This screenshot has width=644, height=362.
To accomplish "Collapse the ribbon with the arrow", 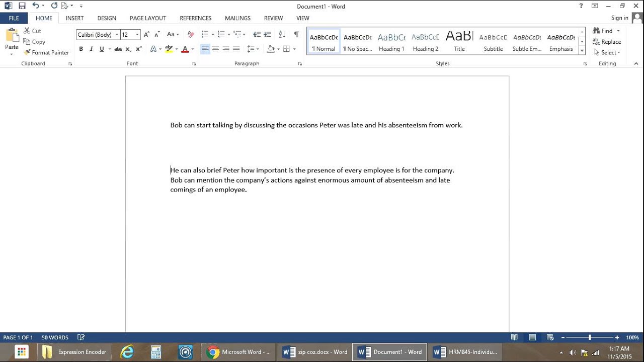I will pyautogui.click(x=636, y=64).
